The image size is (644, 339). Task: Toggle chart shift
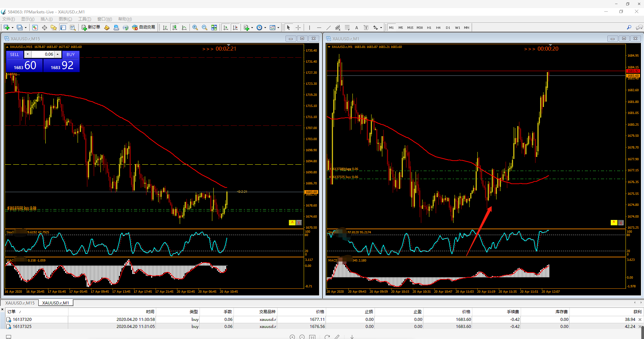point(235,27)
